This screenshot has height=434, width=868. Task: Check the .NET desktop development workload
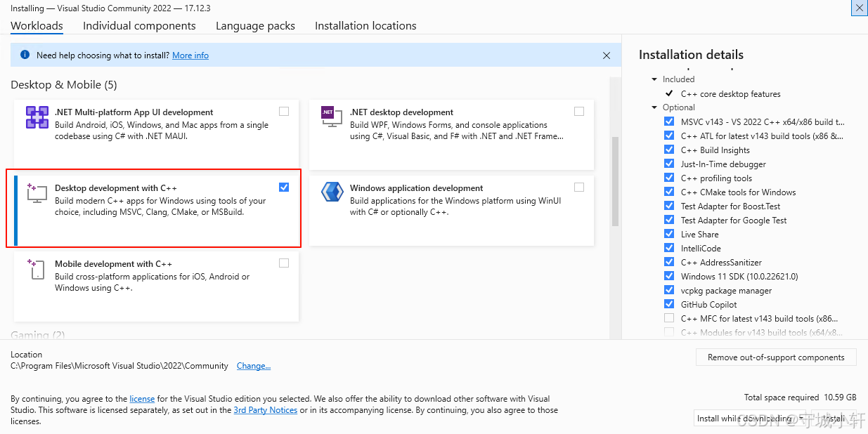click(579, 111)
